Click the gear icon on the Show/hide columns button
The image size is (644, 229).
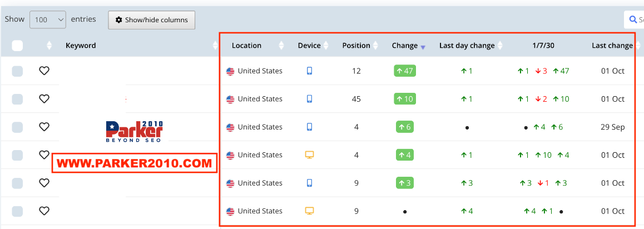point(118,19)
